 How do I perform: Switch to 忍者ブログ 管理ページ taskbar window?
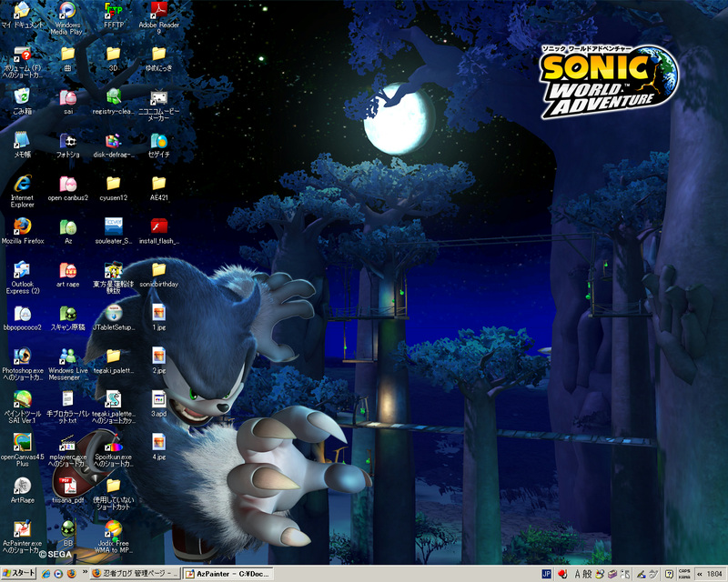tap(135, 574)
